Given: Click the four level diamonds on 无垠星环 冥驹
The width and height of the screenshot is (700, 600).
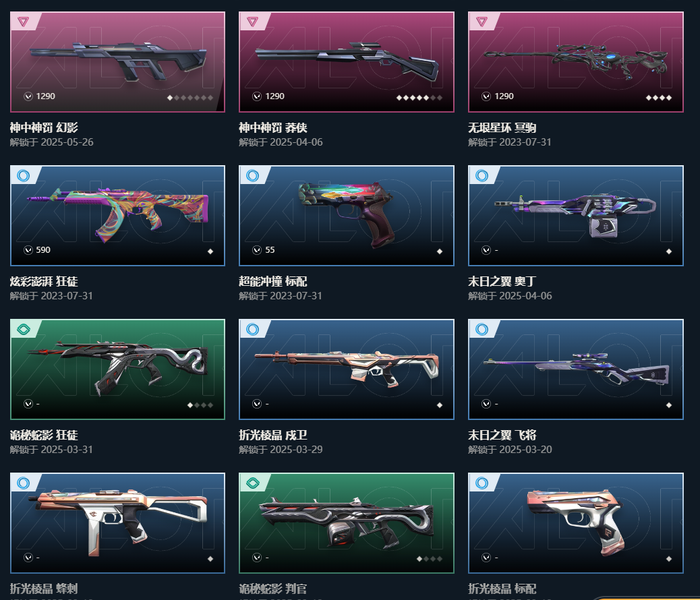Looking at the screenshot, I should coord(659,97).
